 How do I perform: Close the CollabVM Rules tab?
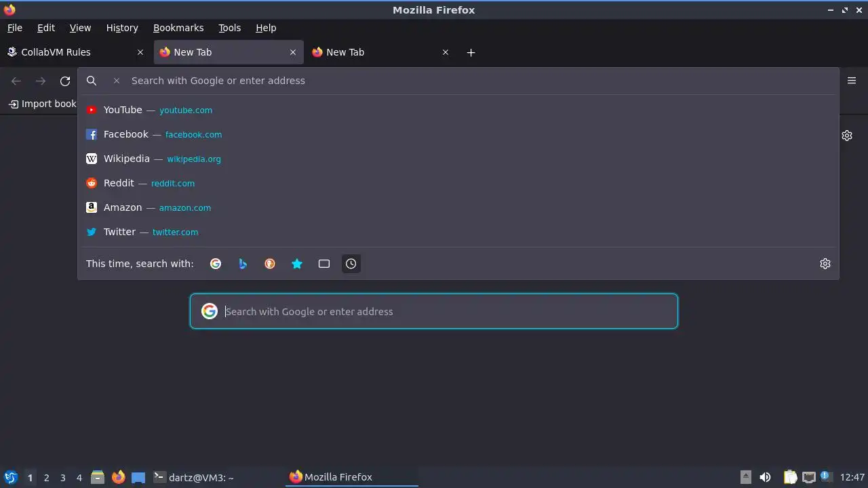[140, 52]
